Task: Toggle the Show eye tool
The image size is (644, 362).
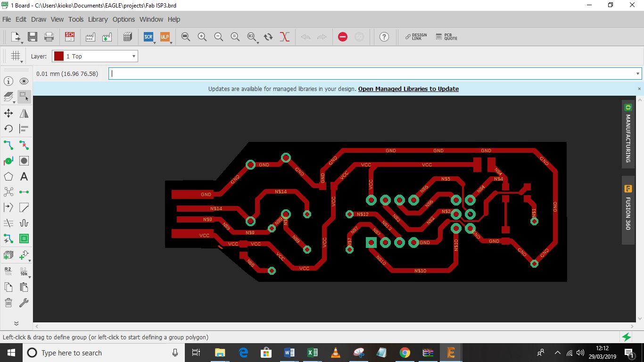Action: 24,82
